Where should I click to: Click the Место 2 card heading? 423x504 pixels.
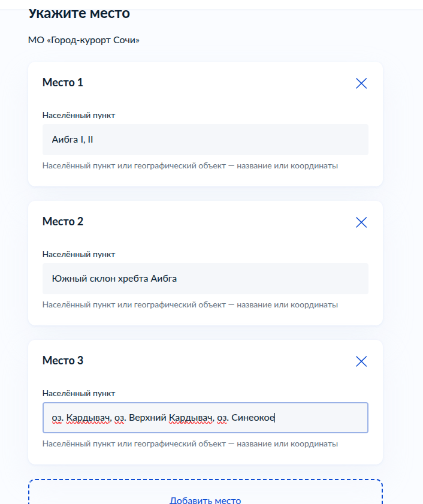(63, 222)
